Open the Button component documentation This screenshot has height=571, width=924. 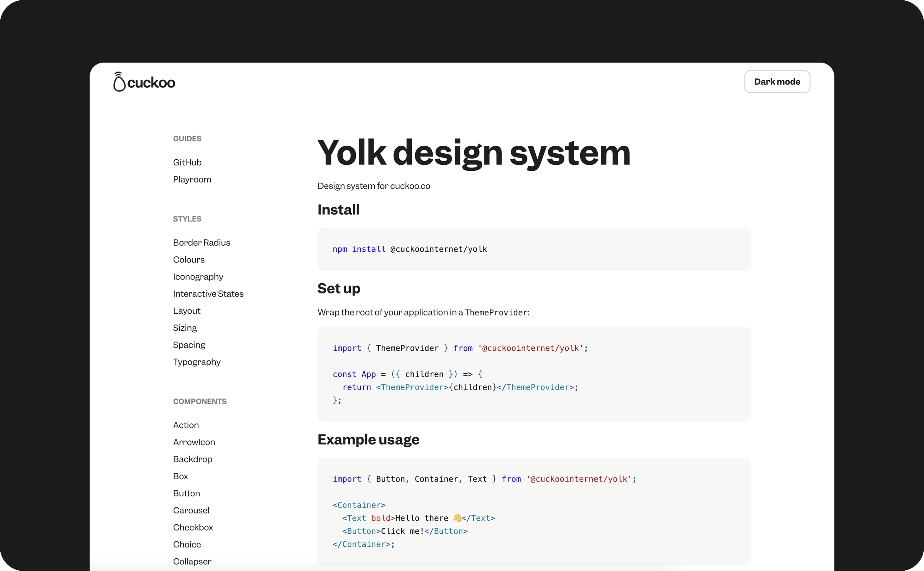(x=187, y=493)
